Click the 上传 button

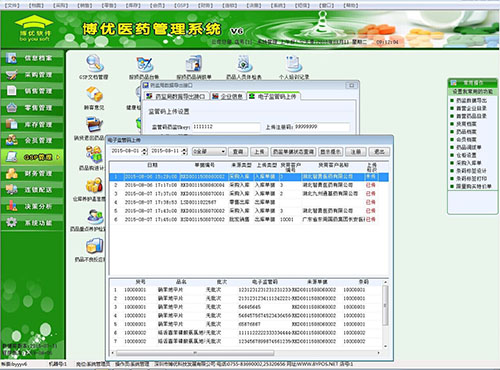[259, 152]
